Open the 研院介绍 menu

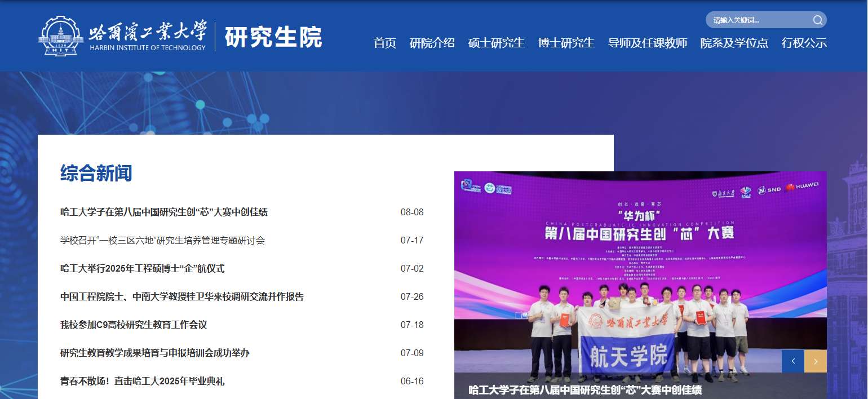432,43
